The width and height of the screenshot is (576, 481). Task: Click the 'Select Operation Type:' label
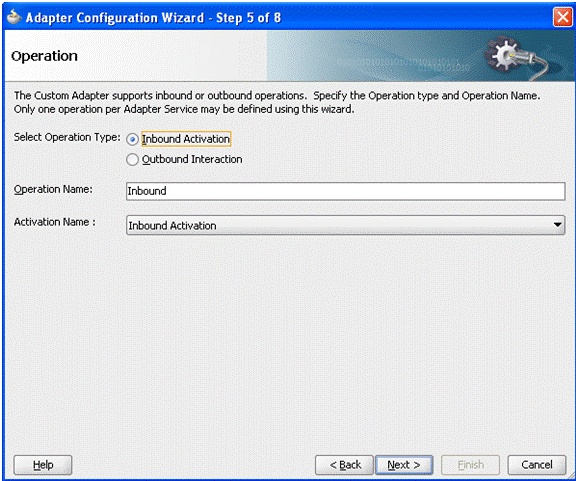pos(67,137)
